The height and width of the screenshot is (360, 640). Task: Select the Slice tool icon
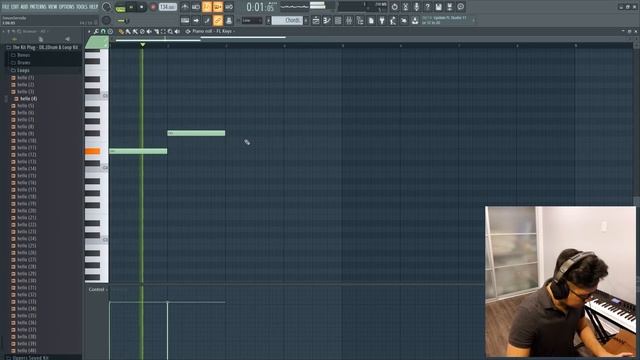coord(156,31)
